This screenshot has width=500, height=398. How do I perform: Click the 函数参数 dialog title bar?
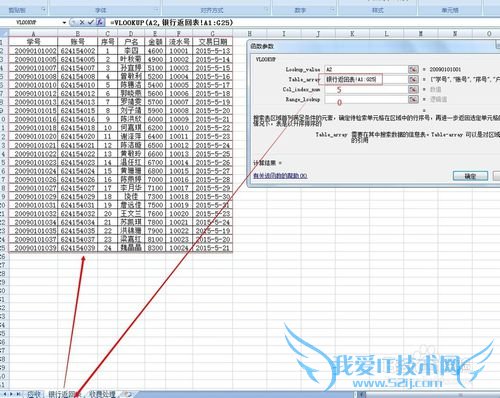click(x=373, y=46)
